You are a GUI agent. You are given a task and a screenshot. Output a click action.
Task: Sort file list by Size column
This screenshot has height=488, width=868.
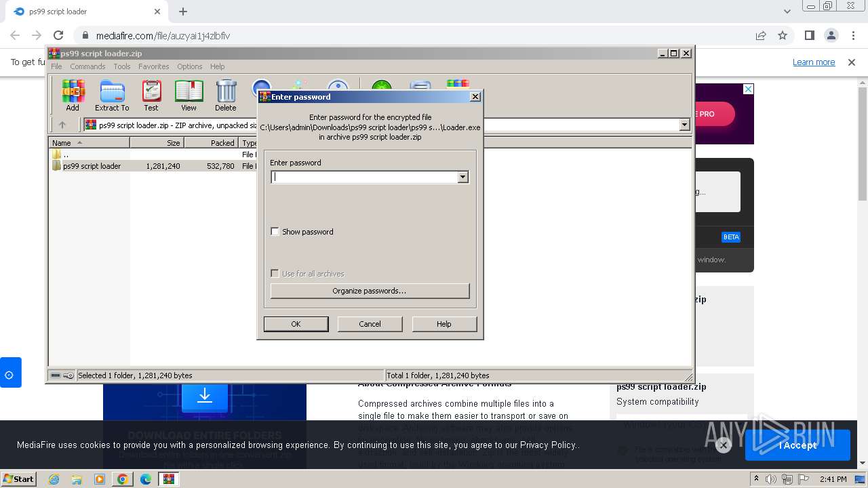tap(157, 143)
